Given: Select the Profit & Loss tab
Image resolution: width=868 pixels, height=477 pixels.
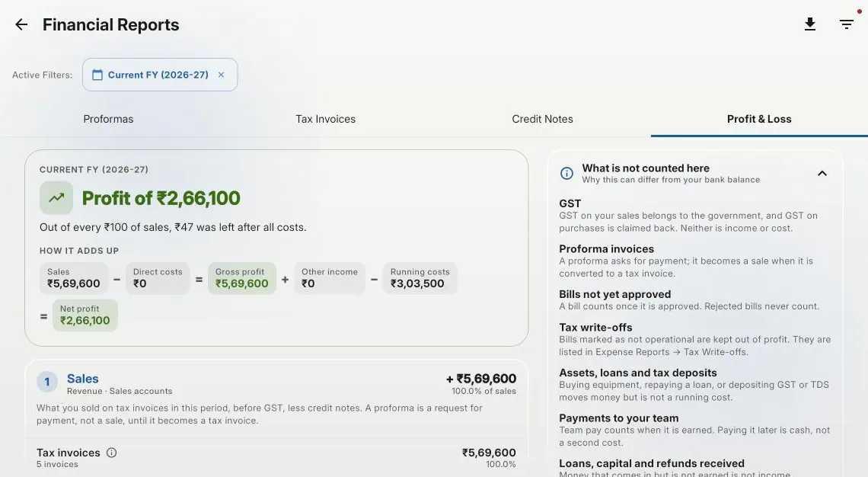Looking at the screenshot, I should pyautogui.click(x=760, y=119).
